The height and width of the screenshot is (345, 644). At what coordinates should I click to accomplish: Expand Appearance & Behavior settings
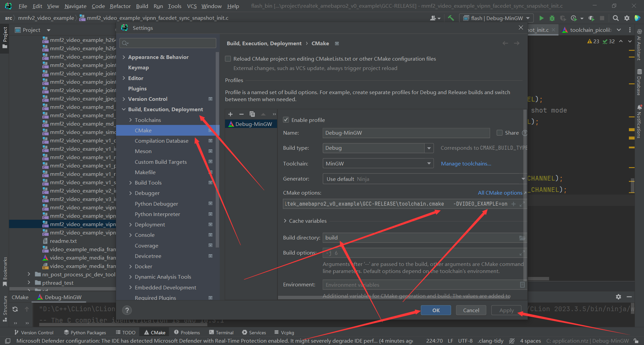[x=124, y=57]
